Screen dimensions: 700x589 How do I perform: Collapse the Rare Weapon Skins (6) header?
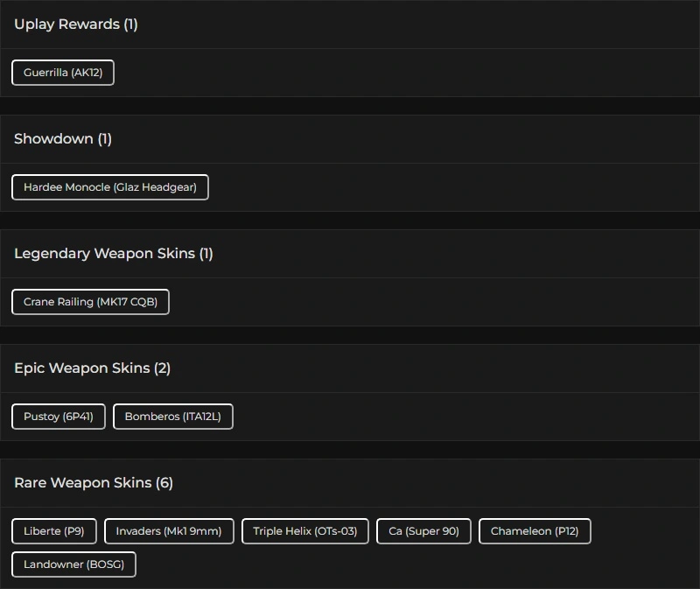click(x=350, y=483)
